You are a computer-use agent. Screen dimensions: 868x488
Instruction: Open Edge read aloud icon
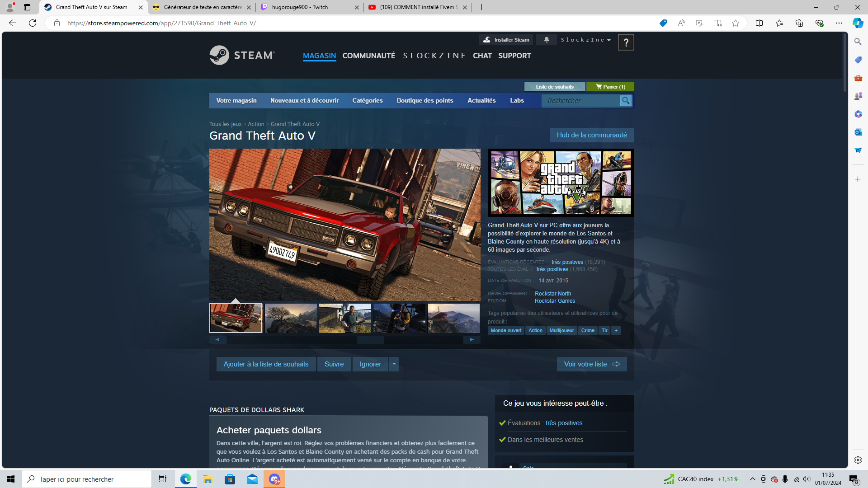(x=681, y=23)
